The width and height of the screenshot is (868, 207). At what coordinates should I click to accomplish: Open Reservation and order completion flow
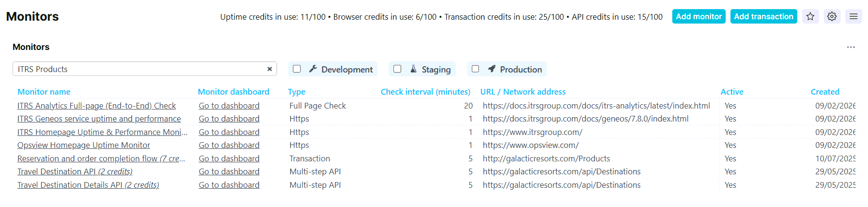(x=101, y=158)
